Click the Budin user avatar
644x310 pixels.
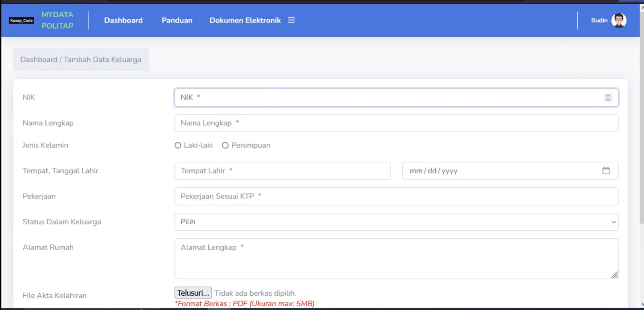point(619,20)
